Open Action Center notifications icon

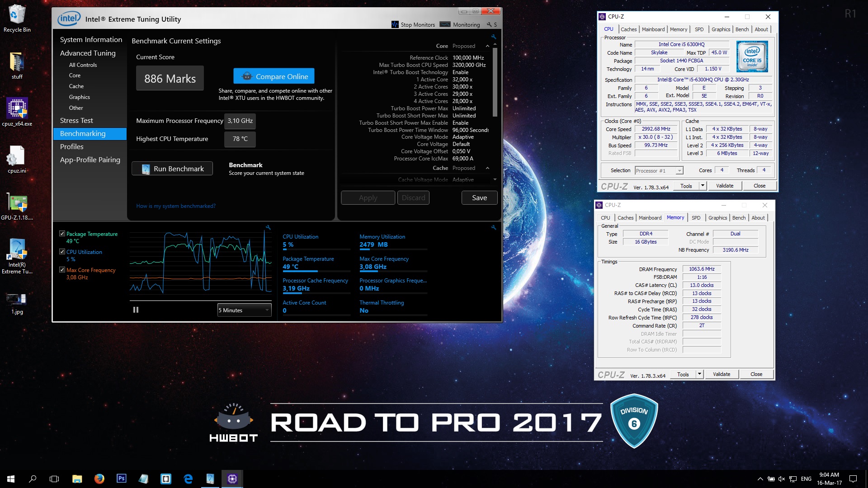coord(853,479)
